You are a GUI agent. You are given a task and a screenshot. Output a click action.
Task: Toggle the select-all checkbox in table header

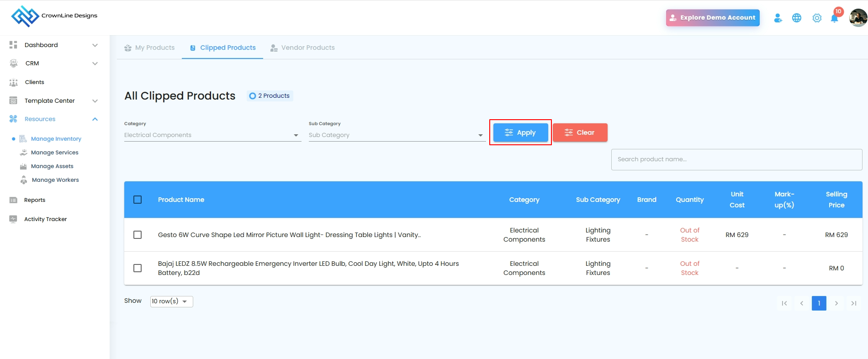point(138,200)
